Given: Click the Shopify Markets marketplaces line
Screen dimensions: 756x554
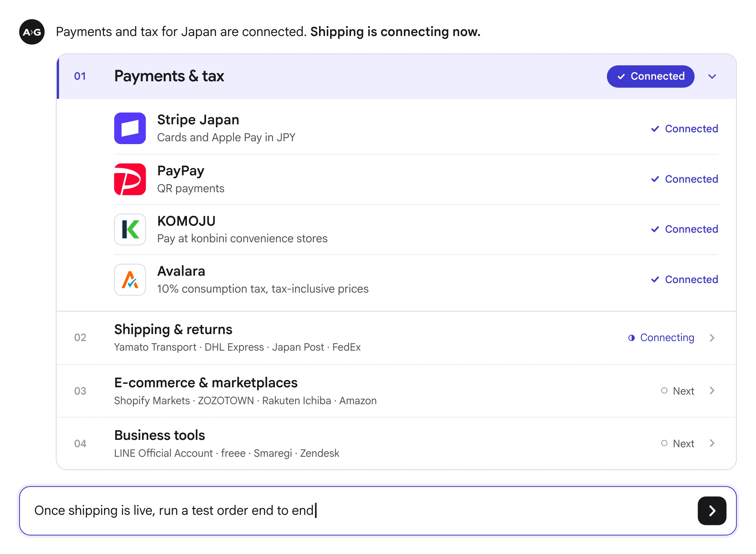Looking at the screenshot, I should click(245, 401).
